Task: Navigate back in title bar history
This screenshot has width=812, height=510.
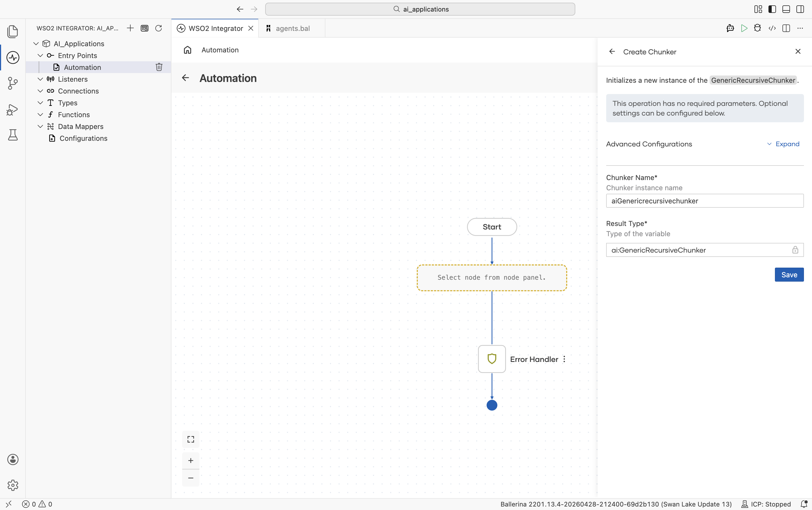Action: point(240,9)
